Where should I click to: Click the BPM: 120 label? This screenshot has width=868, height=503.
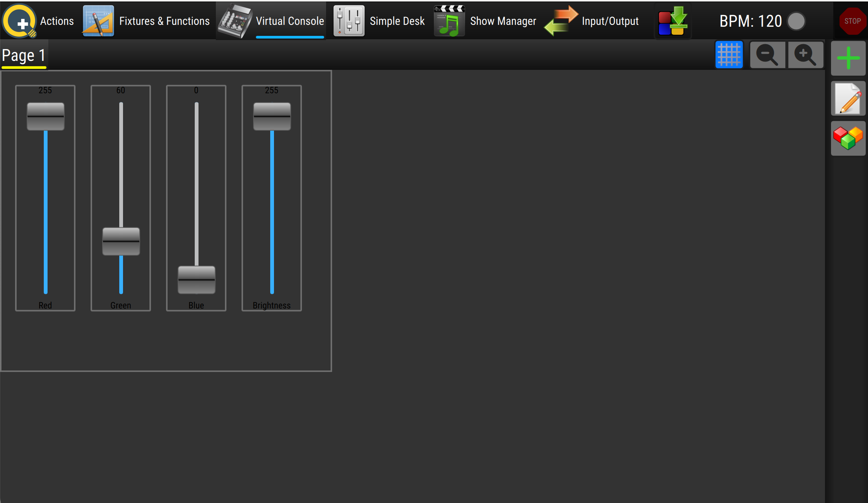pyautogui.click(x=750, y=21)
